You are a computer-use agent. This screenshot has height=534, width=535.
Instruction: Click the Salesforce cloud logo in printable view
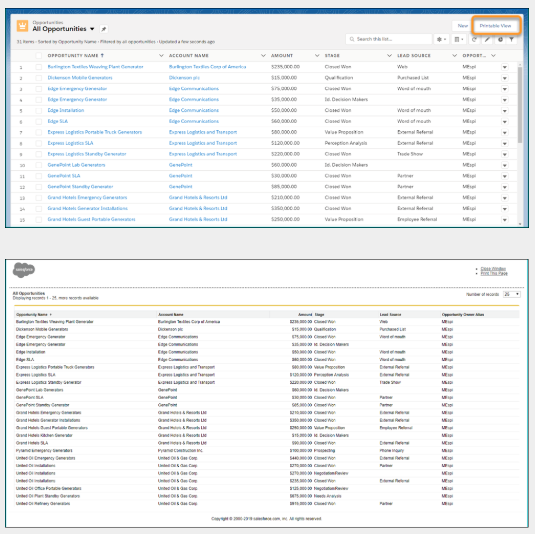[24, 270]
